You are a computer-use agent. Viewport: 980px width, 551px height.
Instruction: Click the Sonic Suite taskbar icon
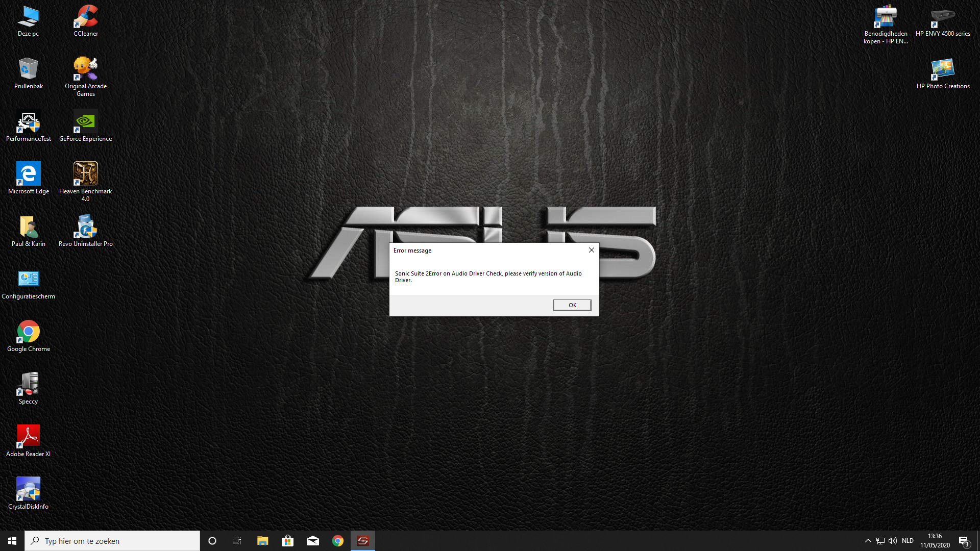[363, 541]
